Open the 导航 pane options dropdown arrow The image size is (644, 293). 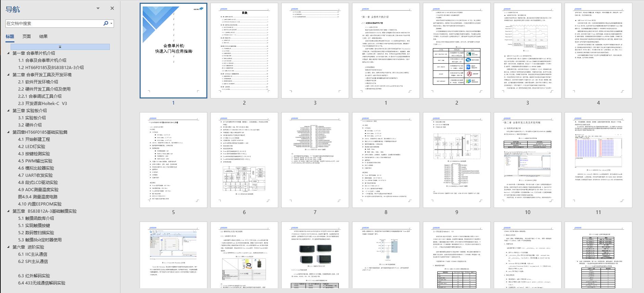point(98,8)
